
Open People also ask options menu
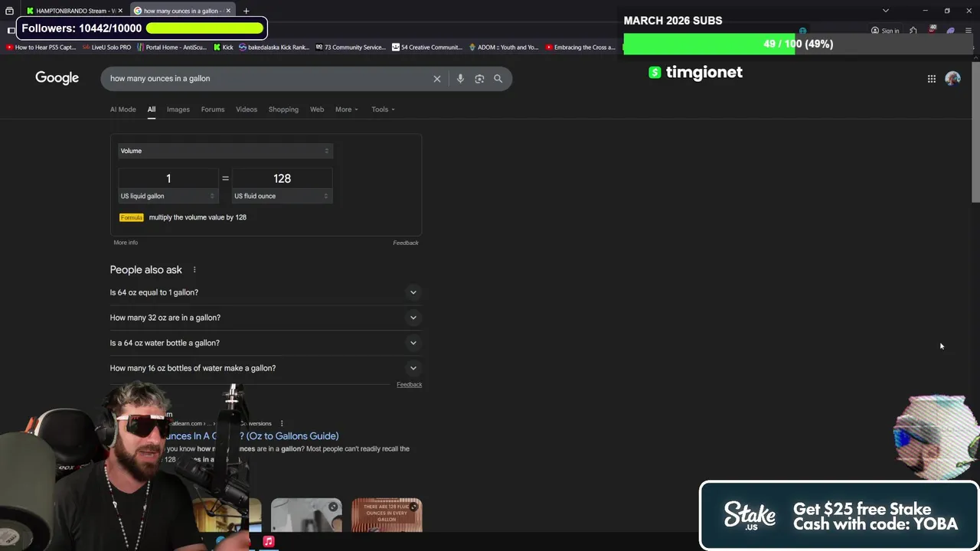194,269
